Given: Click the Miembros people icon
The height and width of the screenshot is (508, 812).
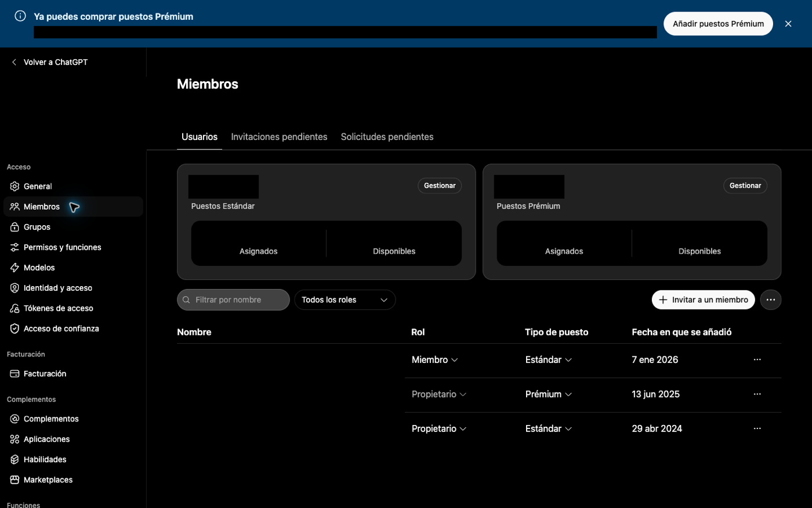Looking at the screenshot, I should tap(14, 207).
